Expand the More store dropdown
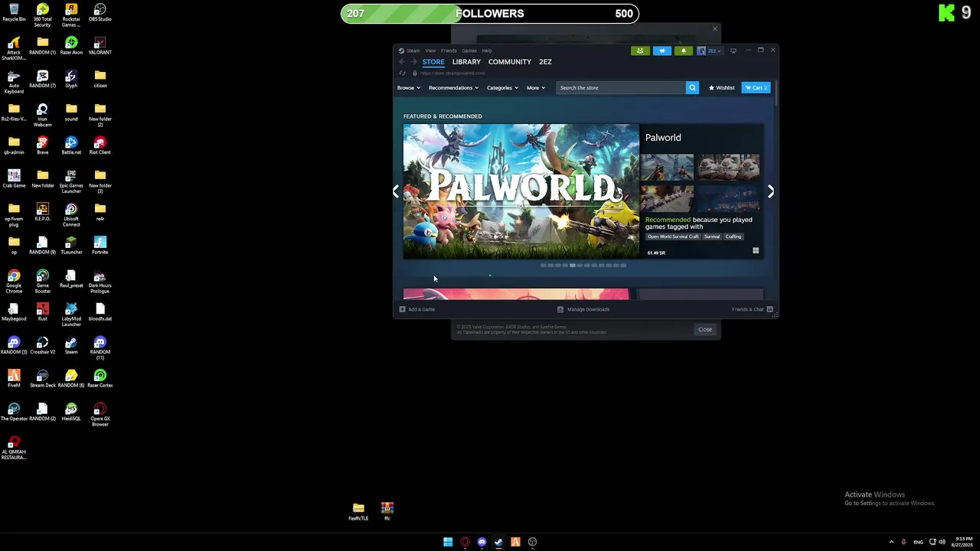 (x=536, y=88)
